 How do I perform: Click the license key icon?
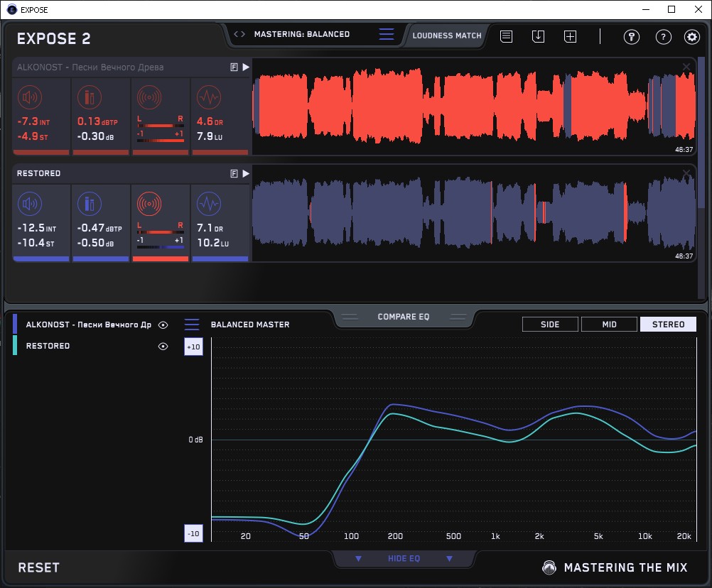(x=632, y=37)
